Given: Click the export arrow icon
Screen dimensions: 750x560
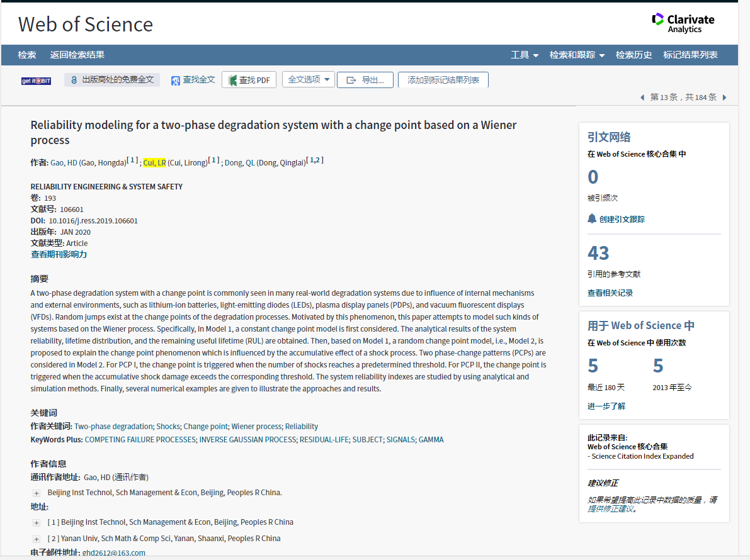Looking at the screenshot, I should coord(351,81).
